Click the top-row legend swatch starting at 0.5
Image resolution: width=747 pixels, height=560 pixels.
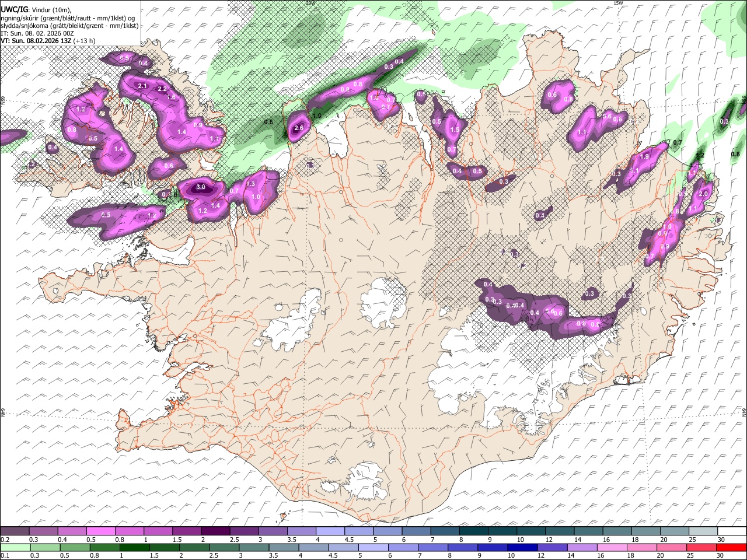click(x=100, y=531)
